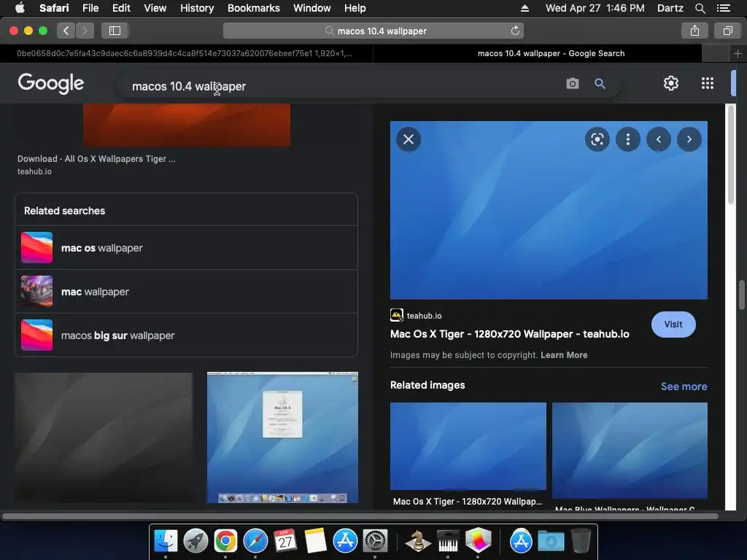The image size is (747, 560).
Task: Open Notes from the Dock
Action: [x=315, y=540]
